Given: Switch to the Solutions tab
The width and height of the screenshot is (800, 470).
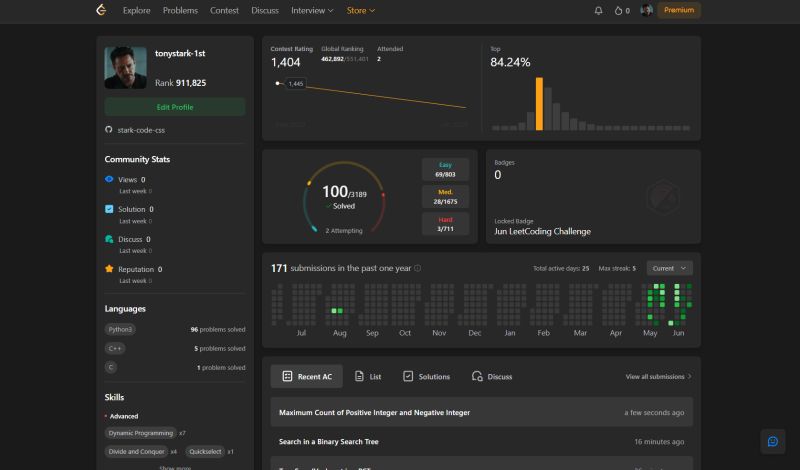Looking at the screenshot, I should [427, 376].
